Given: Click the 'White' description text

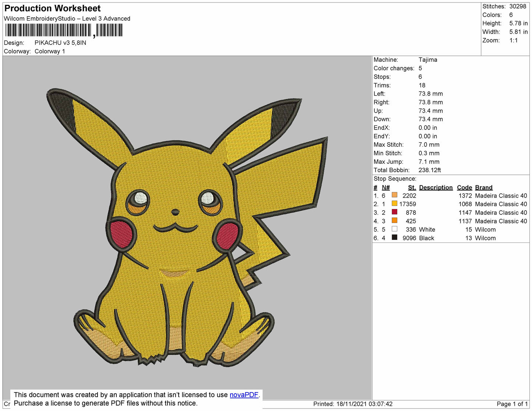Looking at the screenshot, I should [427, 230].
